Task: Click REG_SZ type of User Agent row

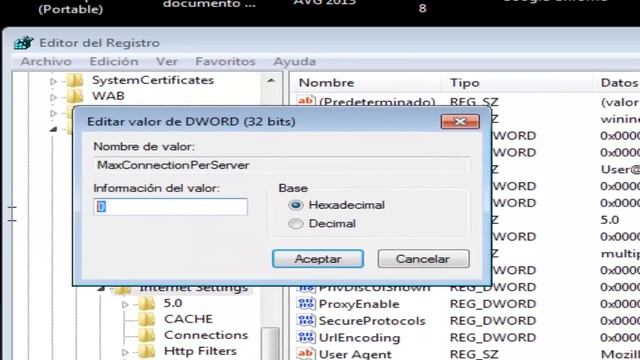Action: 474,354
